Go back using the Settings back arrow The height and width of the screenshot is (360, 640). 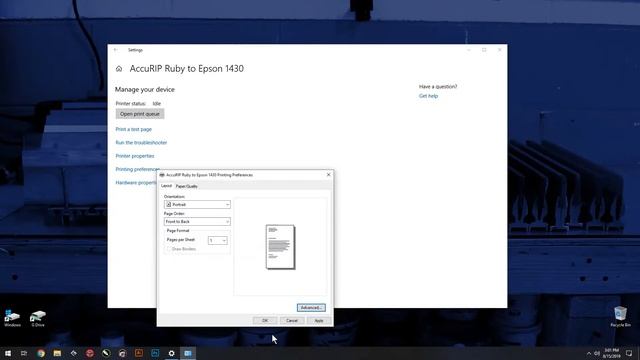click(x=116, y=50)
